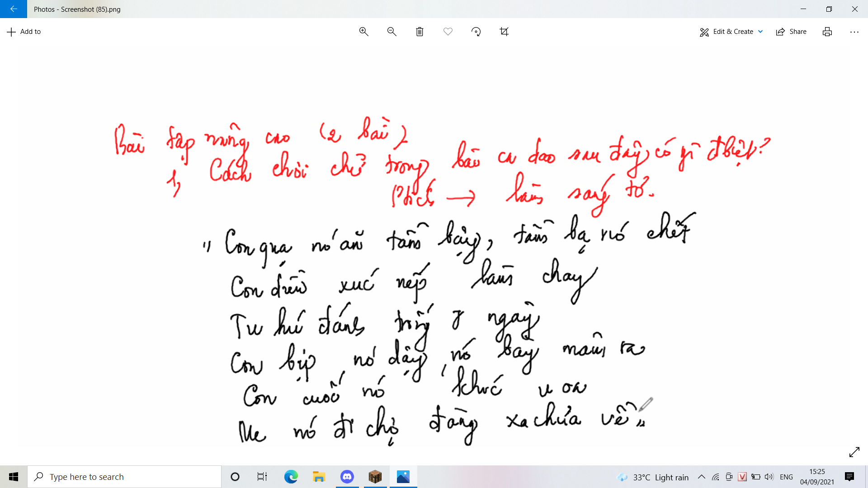Image resolution: width=868 pixels, height=488 pixels.
Task: Click the taskbar search box
Action: point(124,477)
